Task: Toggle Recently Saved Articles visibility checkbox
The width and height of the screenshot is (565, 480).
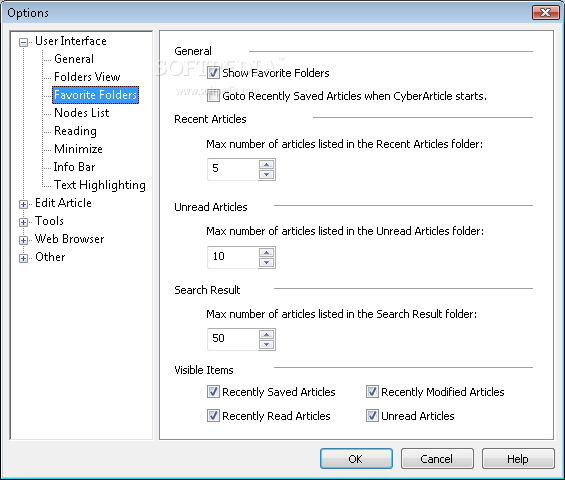Action: (x=213, y=392)
